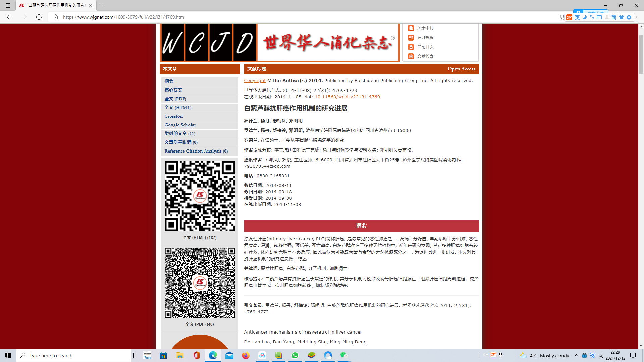Open the DOI 10.11569/wcjd.v22.i31.4769 link
Viewport: 644px width, 362px height.
click(347, 97)
